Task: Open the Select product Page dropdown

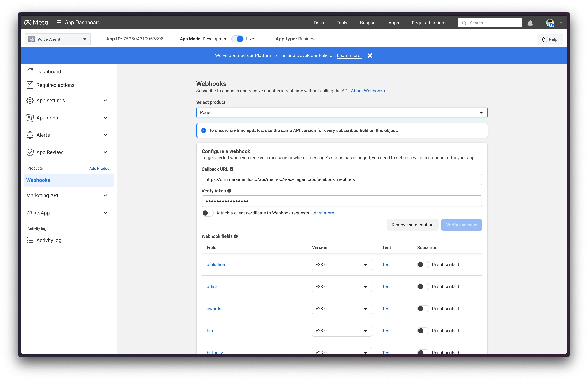Action: pos(342,112)
